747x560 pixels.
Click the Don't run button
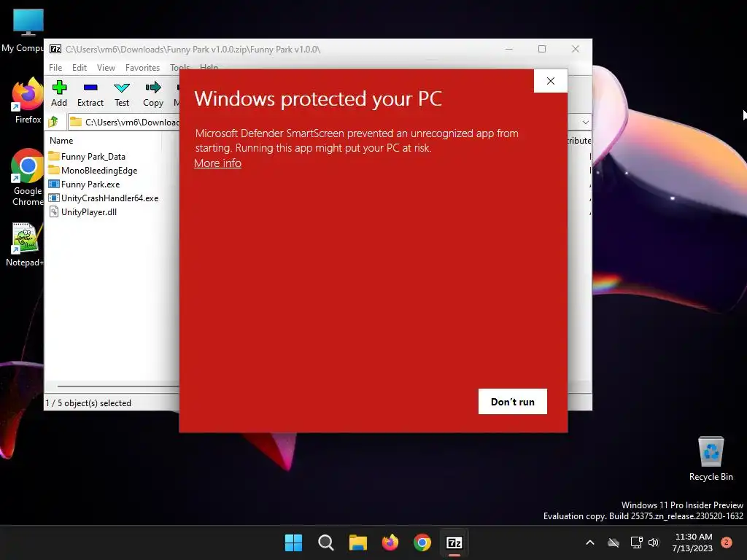(x=513, y=402)
